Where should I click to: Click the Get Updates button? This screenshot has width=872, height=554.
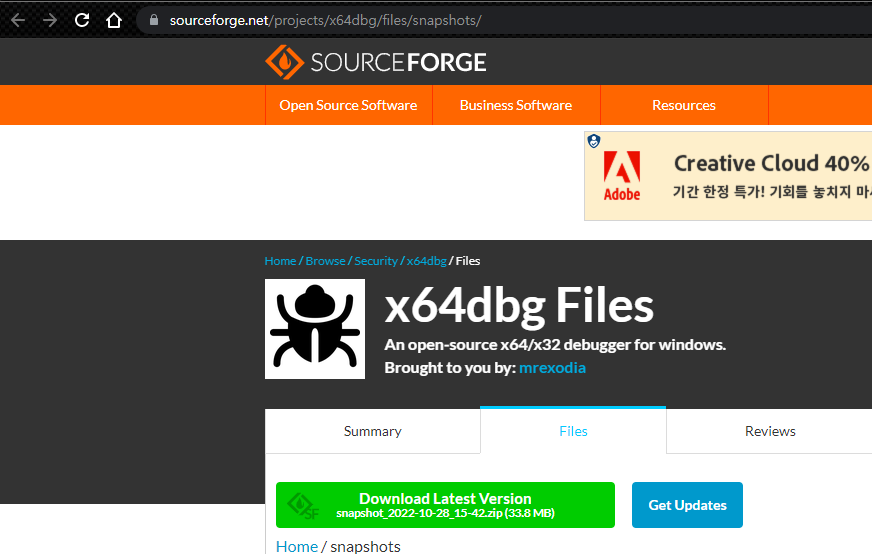tap(687, 505)
